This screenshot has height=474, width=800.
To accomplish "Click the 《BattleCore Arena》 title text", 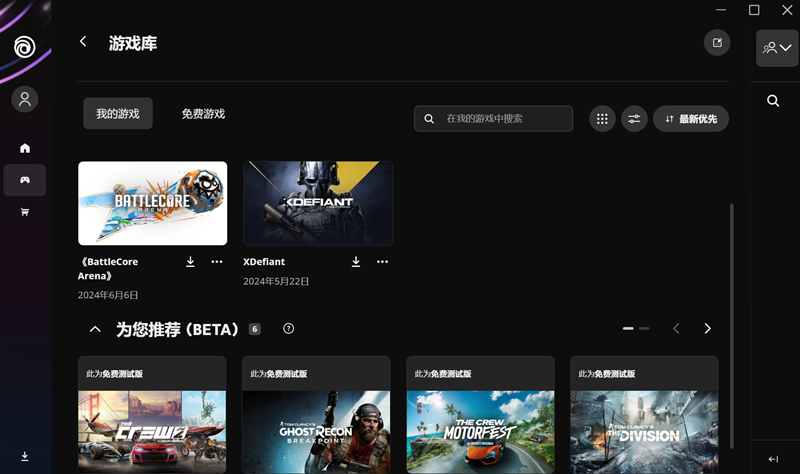I will (108, 269).
